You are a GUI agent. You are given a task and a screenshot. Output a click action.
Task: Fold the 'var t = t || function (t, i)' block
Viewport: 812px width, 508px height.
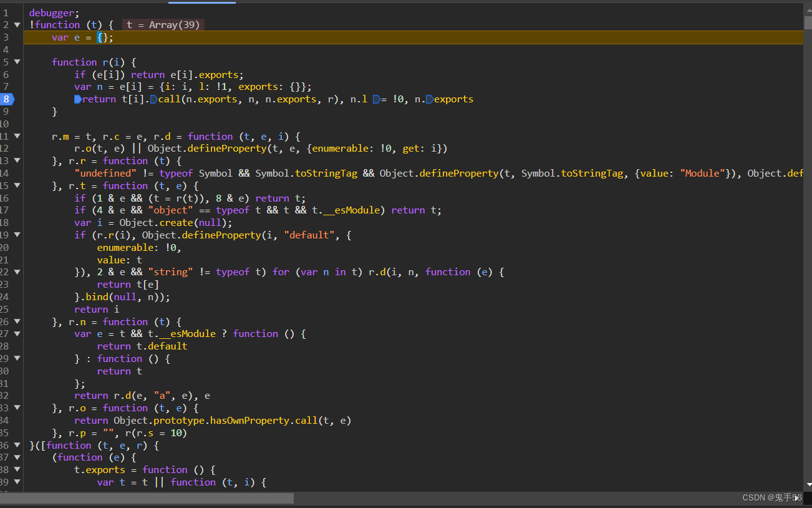[17, 482]
